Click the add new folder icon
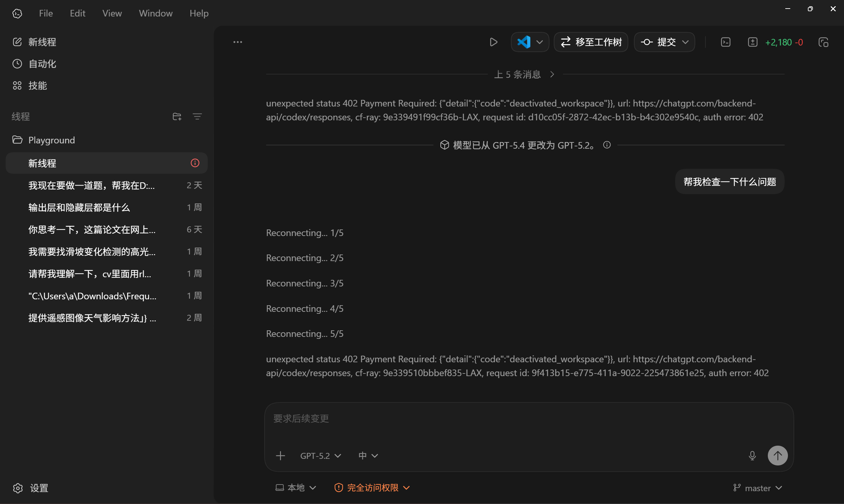The image size is (844, 504). [177, 116]
